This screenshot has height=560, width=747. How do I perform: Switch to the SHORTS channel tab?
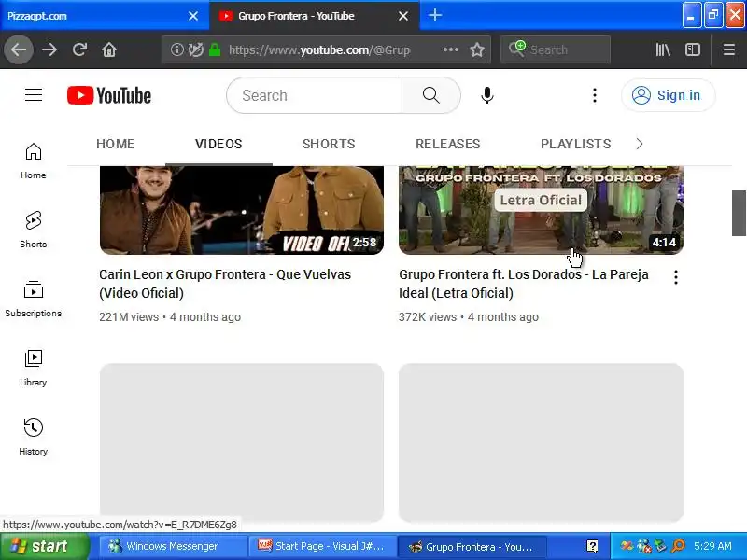click(x=329, y=144)
